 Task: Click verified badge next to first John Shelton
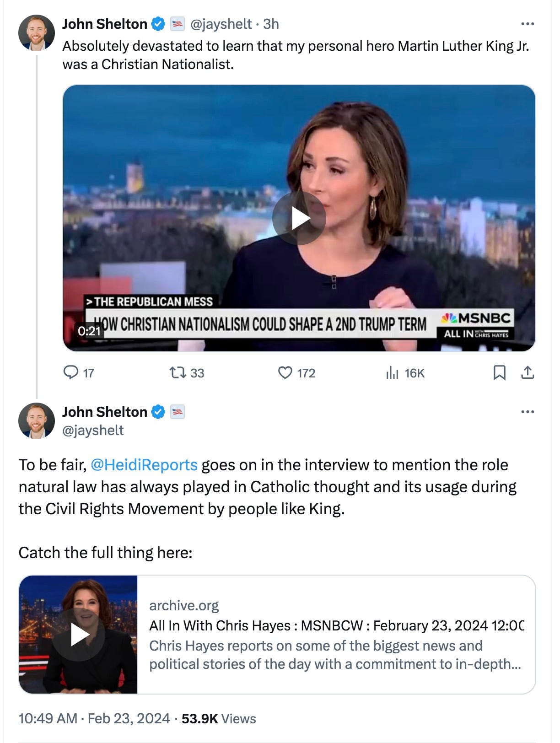(x=158, y=24)
